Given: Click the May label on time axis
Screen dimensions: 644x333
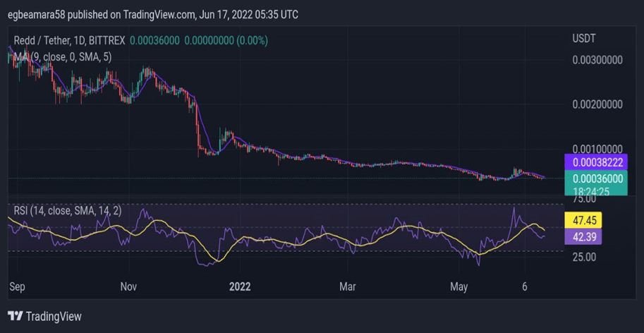Looking at the screenshot, I should (458, 287).
